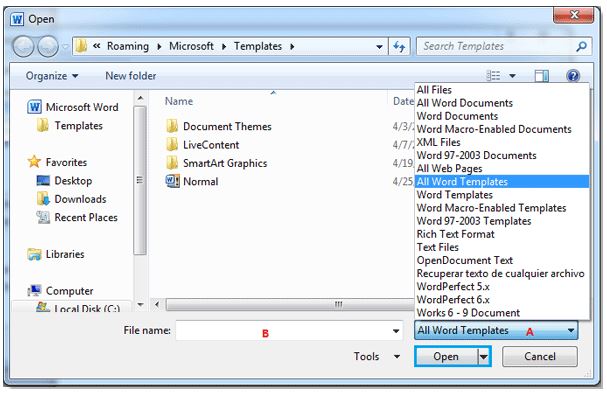The height and width of the screenshot is (396, 607).
Task: Open the Organize dropdown menu
Action: [x=52, y=76]
